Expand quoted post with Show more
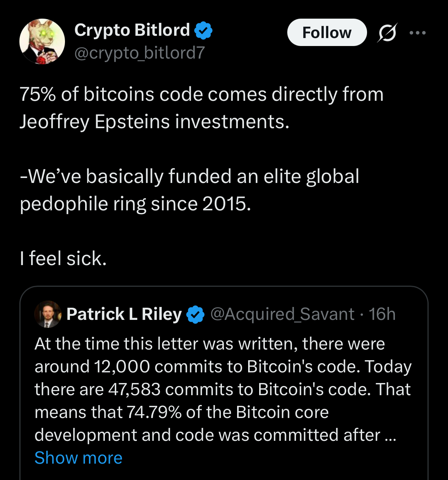The height and width of the screenshot is (480, 448). (x=78, y=458)
